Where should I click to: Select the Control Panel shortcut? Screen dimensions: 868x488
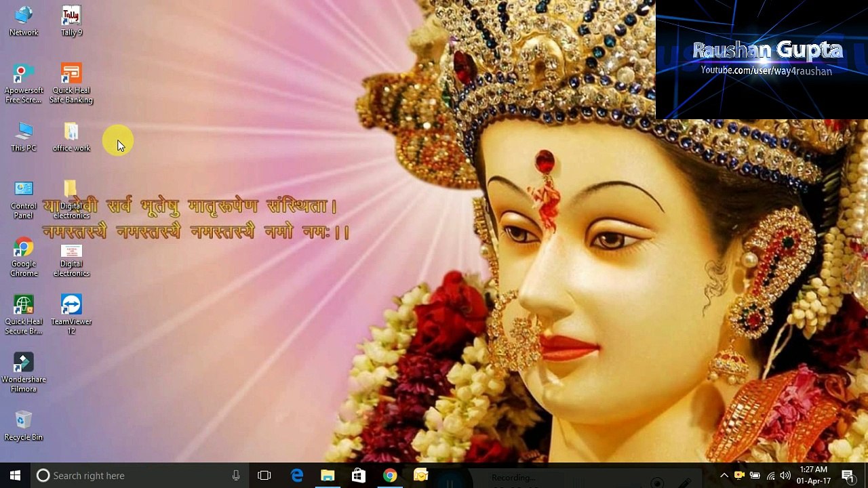click(24, 200)
